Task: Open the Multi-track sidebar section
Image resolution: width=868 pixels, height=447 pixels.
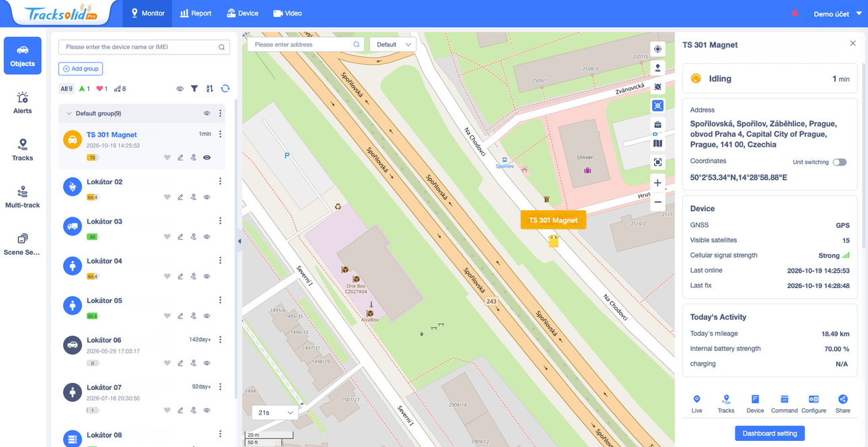Action: (x=22, y=197)
